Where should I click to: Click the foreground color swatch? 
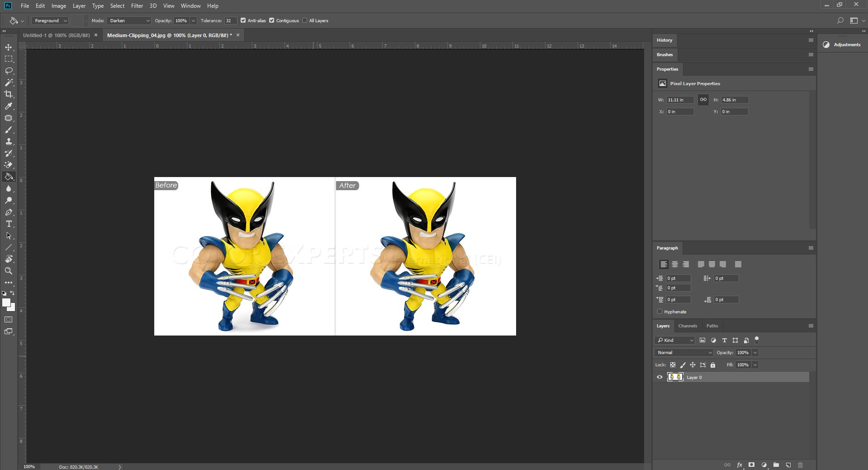pos(6,303)
